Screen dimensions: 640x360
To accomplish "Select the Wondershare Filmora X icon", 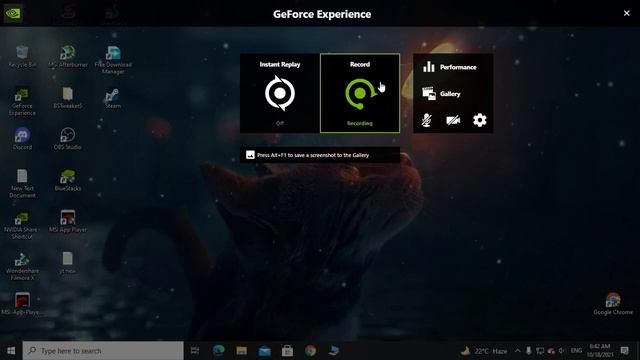I will [x=22, y=267].
